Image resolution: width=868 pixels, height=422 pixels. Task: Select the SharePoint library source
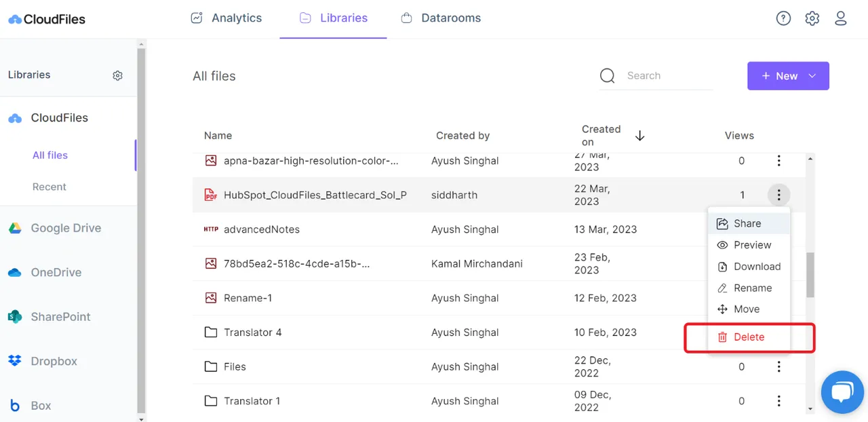[x=60, y=316]
